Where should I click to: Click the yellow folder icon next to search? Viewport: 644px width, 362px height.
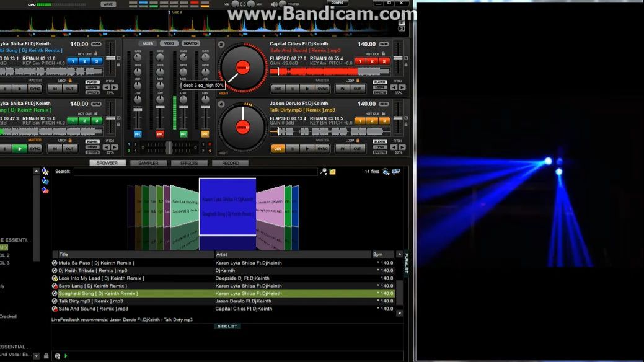coord(332,172)
